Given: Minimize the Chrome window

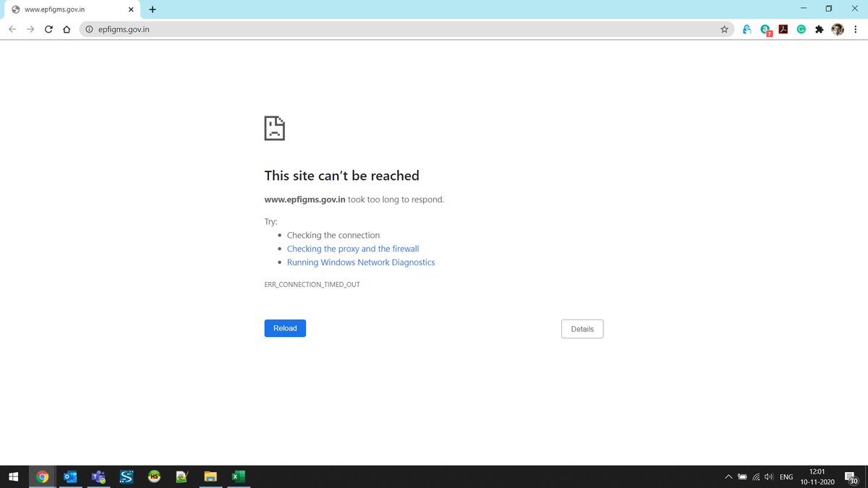Looking at the screenshot, I should (x=804, y=9).
